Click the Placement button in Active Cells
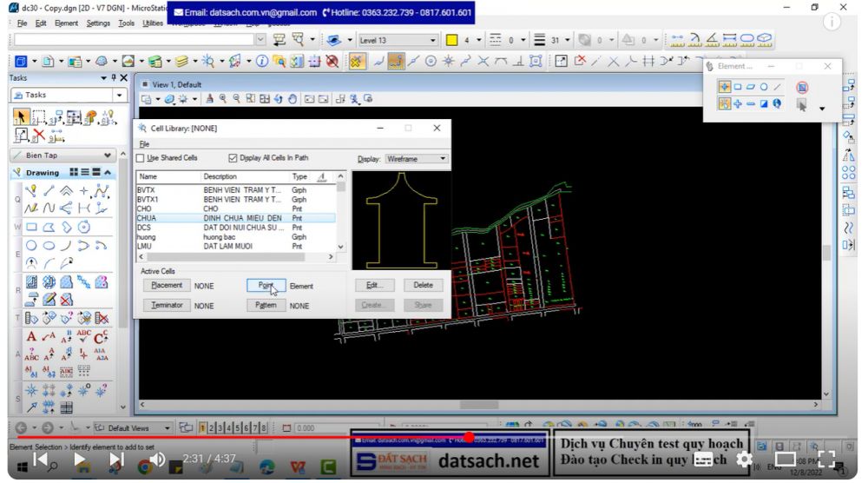 167,285
